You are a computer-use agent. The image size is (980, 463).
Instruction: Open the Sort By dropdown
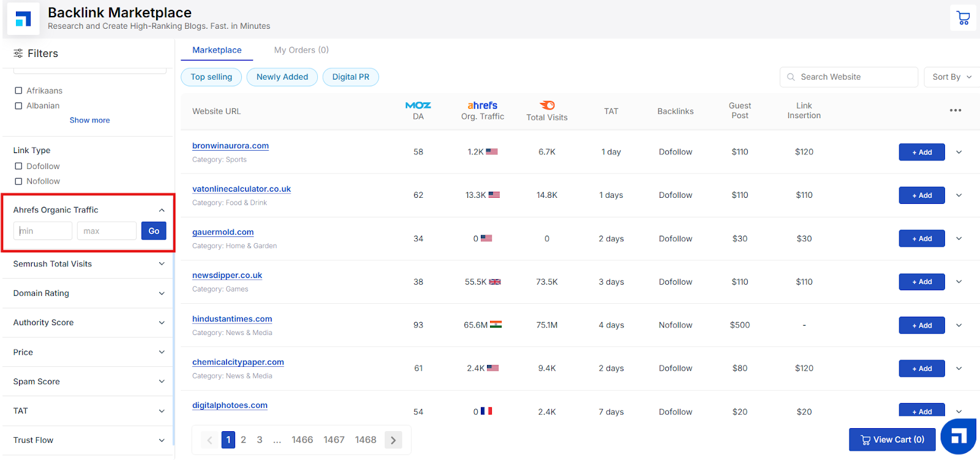[x=952, y=77]
